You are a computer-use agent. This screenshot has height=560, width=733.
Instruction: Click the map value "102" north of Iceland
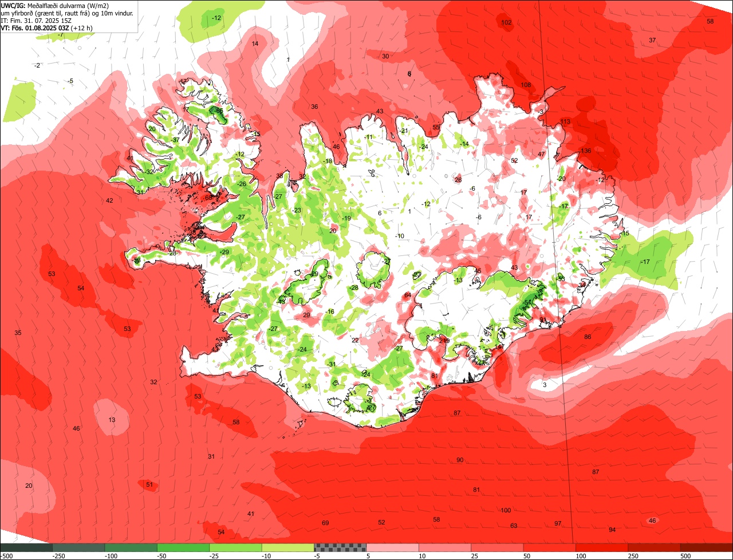(506, 23)
